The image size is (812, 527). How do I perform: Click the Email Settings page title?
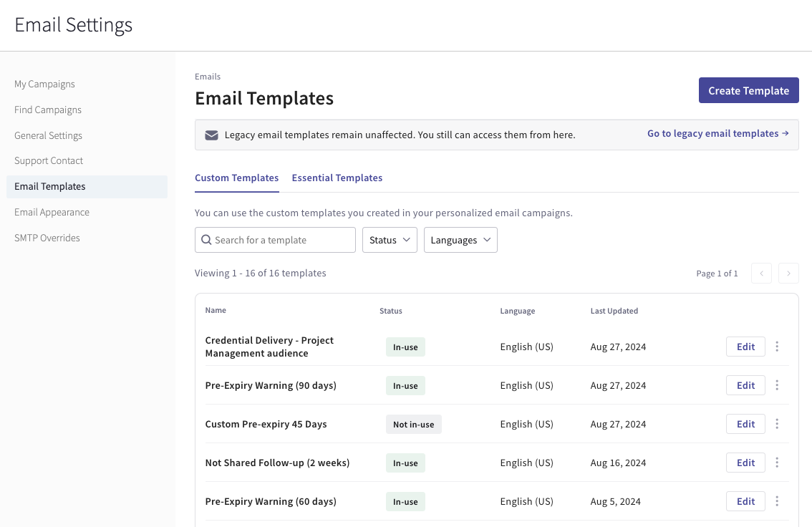pyautogui.click(x=74, y=25)
